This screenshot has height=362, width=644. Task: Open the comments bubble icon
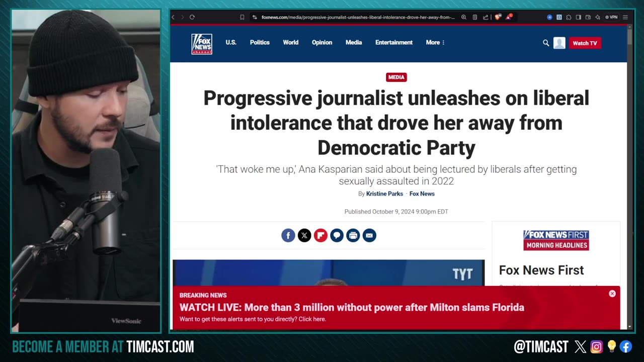[337, 235]
